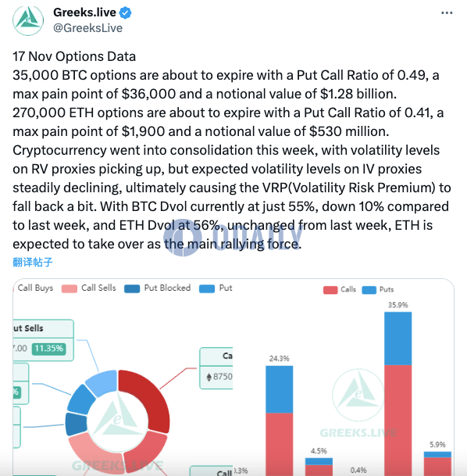Open the @GreeksLive handle link

(x=88, y=28)
